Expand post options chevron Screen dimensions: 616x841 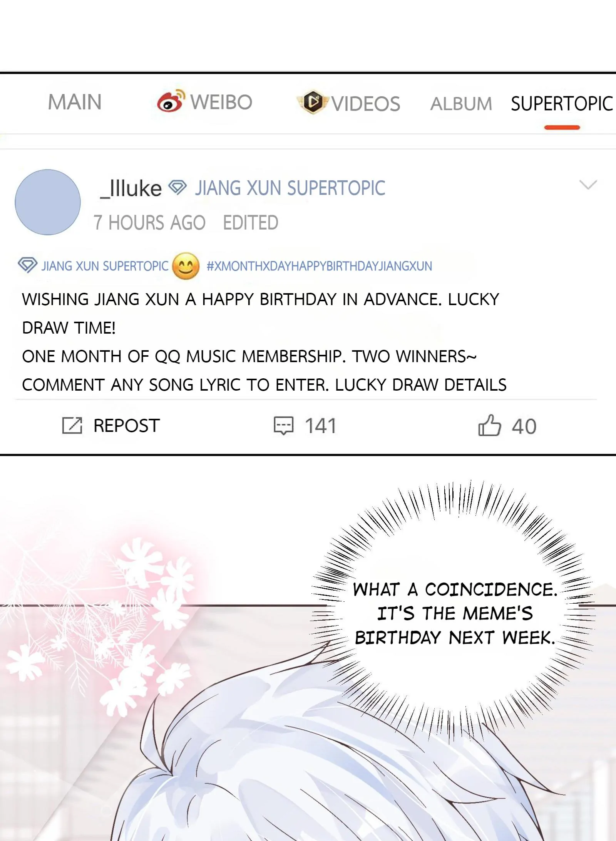click(x=588, y=185)
